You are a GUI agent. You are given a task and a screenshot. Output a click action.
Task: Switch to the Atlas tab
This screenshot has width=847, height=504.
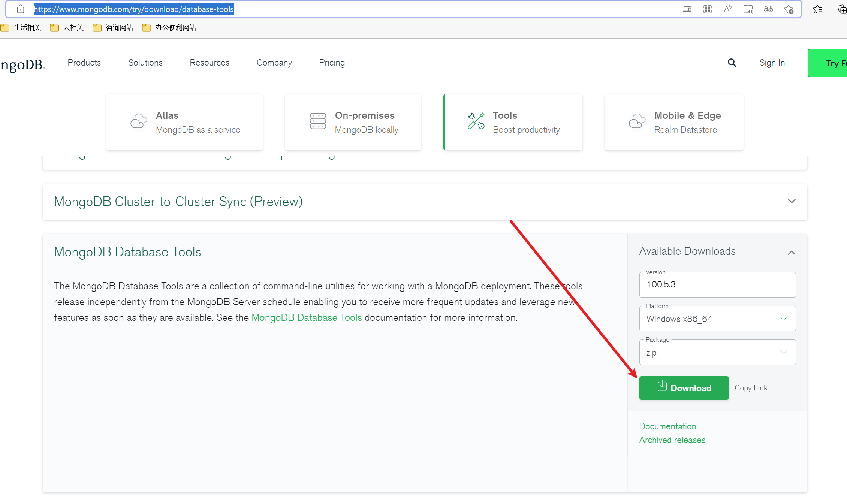(x=184, y=122)
